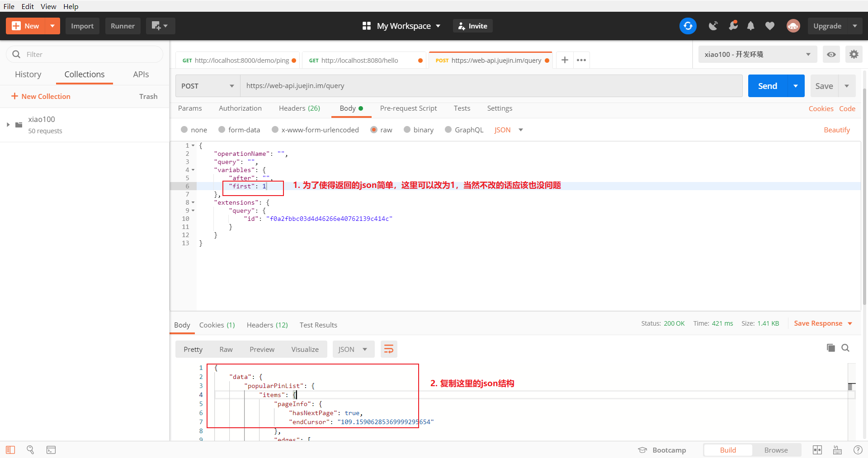Screen dimensions: 868x458
Task: Expand the xiao100 collection tree
Action: (8, 125)
